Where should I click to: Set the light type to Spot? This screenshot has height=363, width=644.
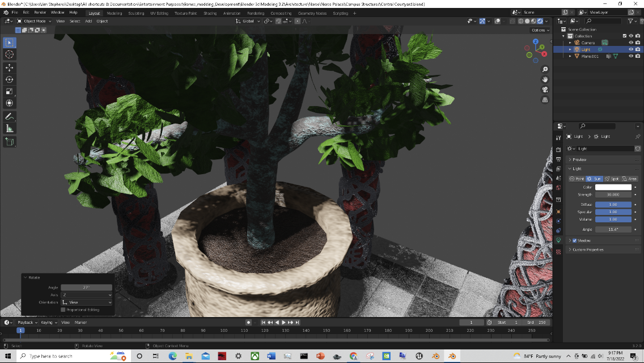coord(612,179)
